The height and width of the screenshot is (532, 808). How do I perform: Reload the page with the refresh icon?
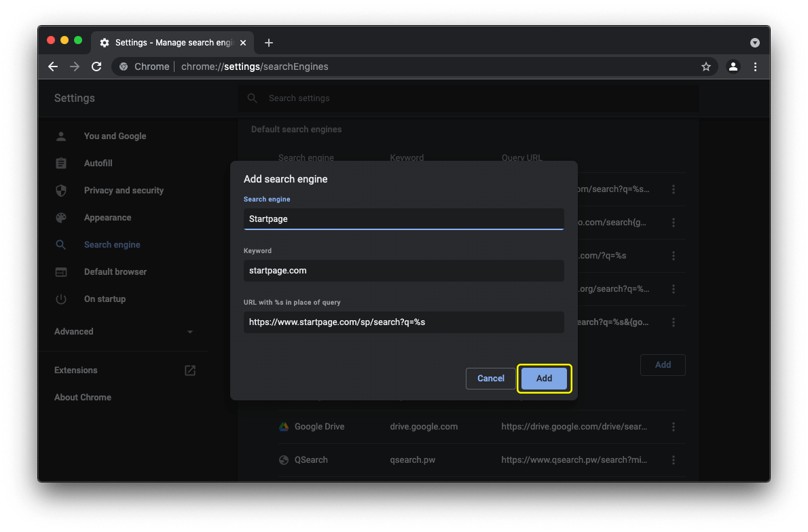(96, 66)
